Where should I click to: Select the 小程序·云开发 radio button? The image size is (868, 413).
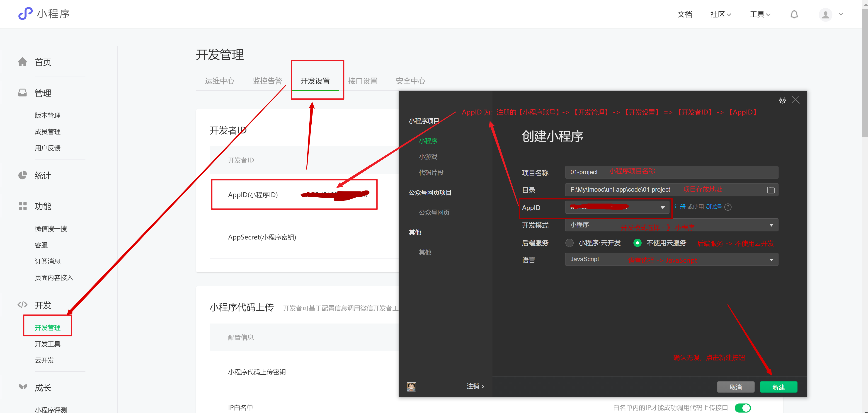click(x=570, y=243)
